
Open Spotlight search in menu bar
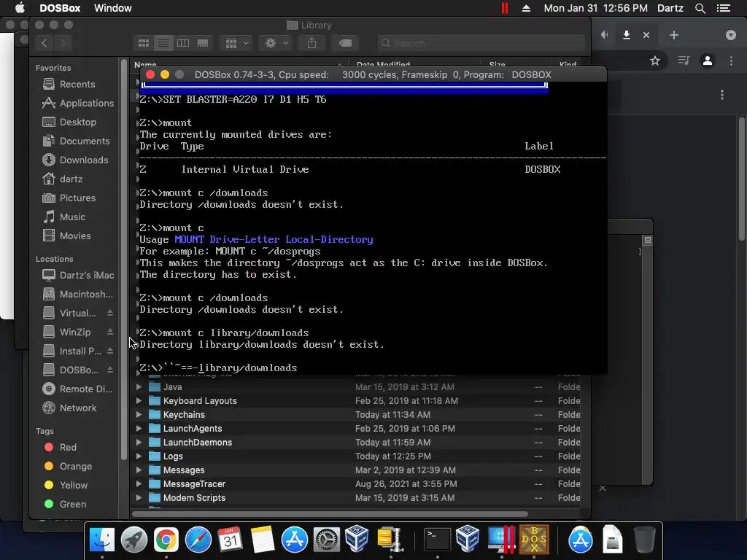coord(700,8)
